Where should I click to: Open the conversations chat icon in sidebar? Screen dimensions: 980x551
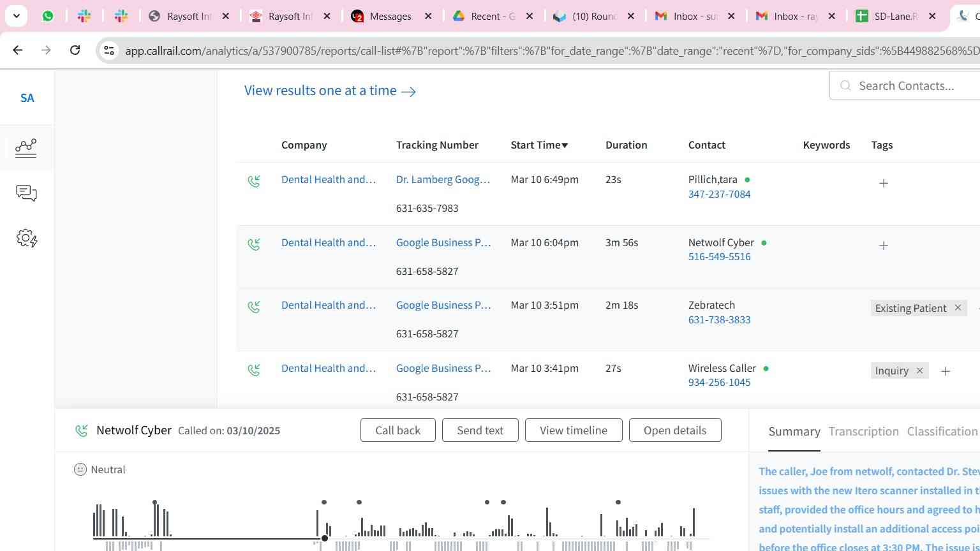tap(26, 193)
